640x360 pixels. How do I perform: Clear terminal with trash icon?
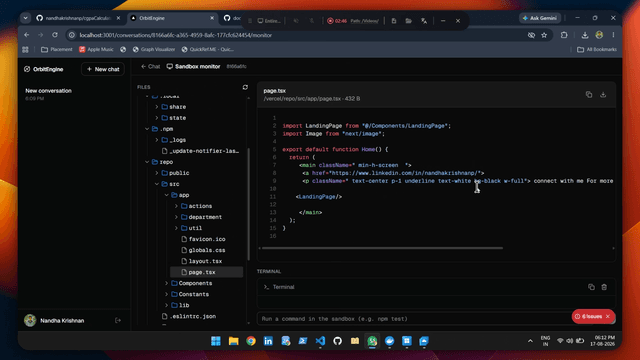click(604, 287)
